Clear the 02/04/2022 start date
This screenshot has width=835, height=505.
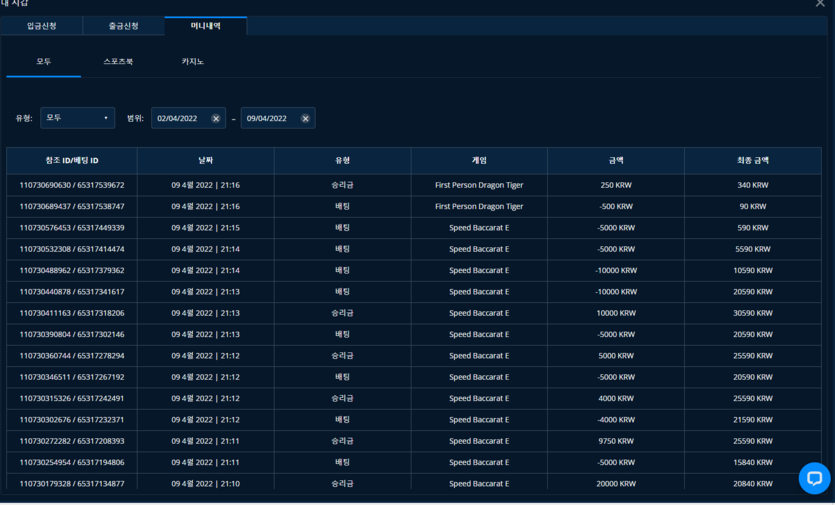point(216,119)
